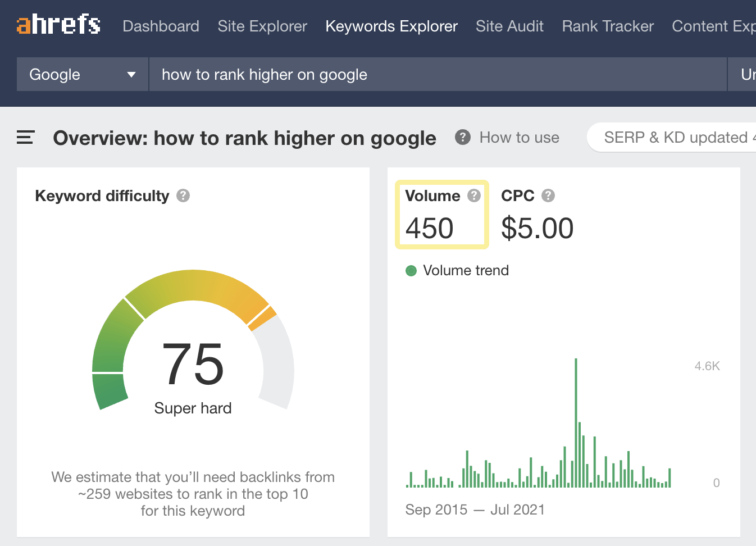Viewport: 756px width, 546px height.
Task: Click the Ahrefs logo
Action: [58, 25]
